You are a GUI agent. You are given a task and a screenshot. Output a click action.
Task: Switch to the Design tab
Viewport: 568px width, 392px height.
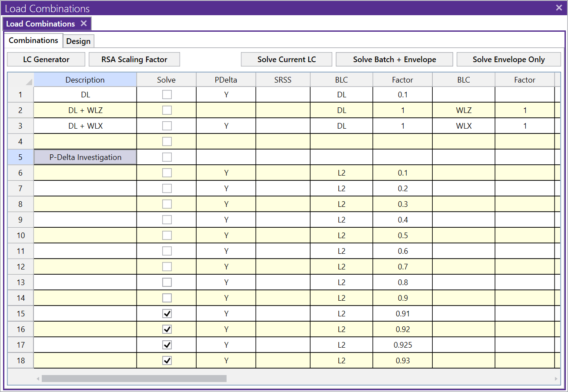click(78, 41)
